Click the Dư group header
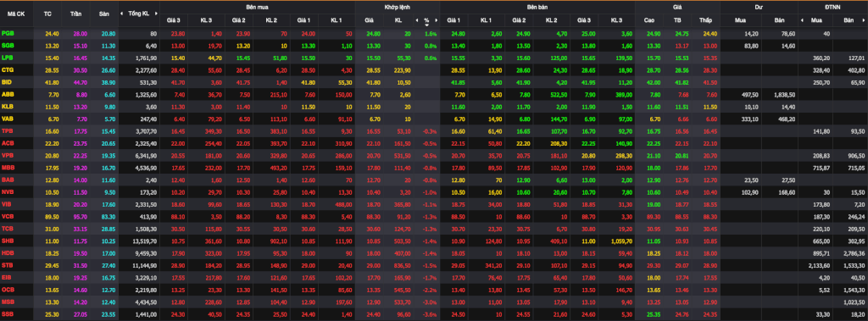Image resolution: width=868 pixels, height=321 pixels. coord(759,7)
